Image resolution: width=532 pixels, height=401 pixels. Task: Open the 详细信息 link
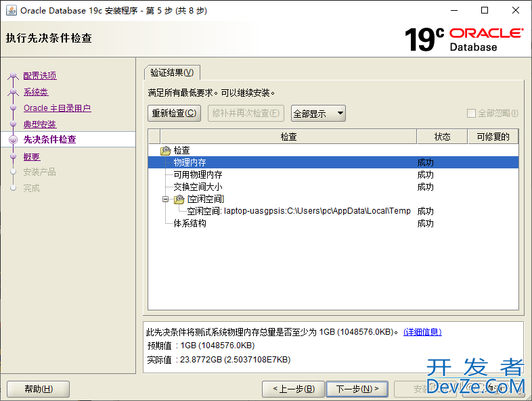click(422, 332)
